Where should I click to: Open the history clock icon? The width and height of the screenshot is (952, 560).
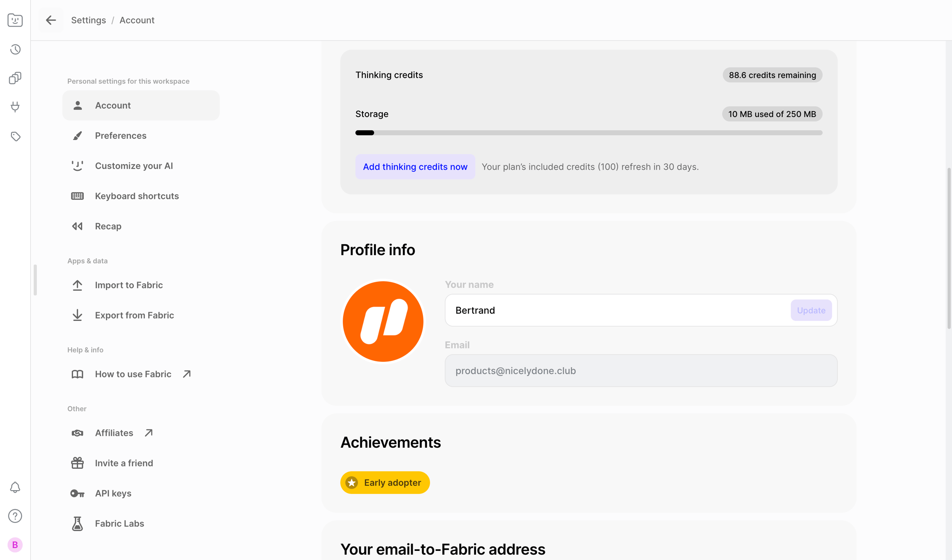point(15,49)
